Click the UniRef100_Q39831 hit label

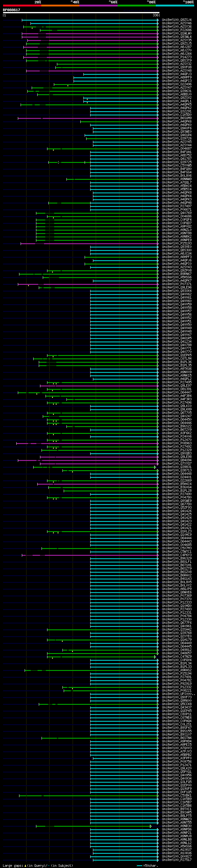tap(177, 467)
